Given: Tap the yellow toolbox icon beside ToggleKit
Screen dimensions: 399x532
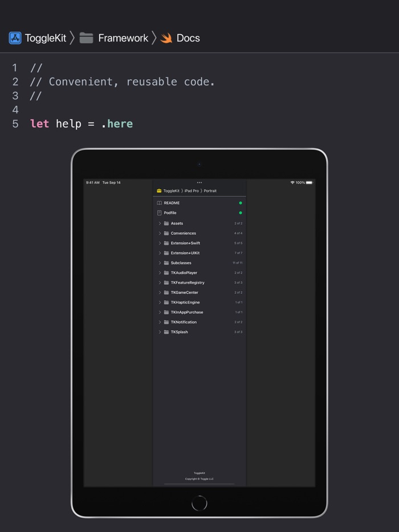Looking at the screenshot, I should point(159,191).
